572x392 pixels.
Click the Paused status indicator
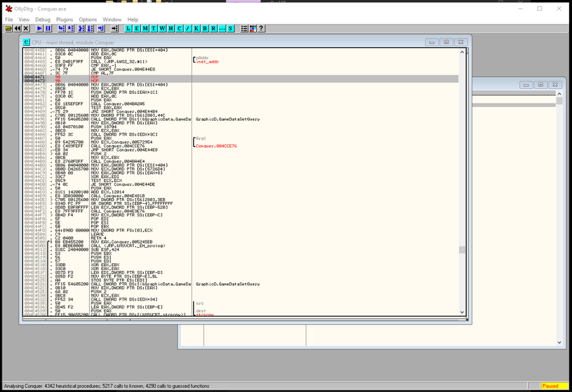click(550, 386)
